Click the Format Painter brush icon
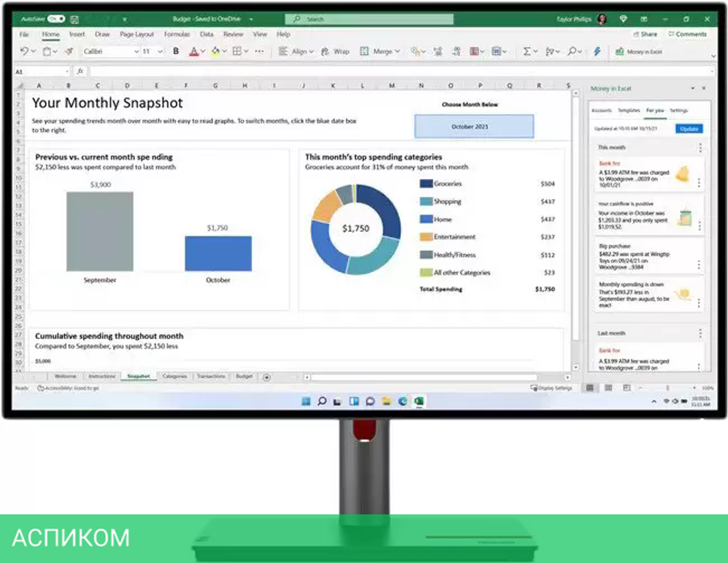 point(69,52)
